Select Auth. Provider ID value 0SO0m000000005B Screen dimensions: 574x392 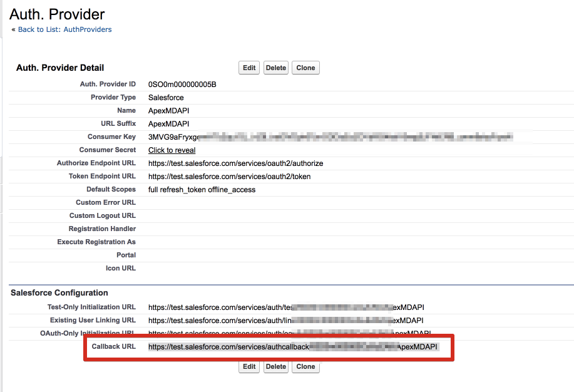coord(182,85)
